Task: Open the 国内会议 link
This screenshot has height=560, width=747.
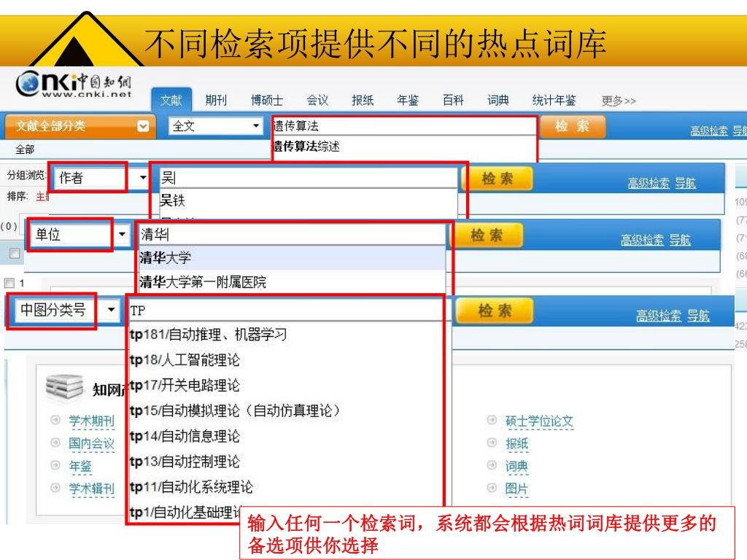Action: coord(91,444)
